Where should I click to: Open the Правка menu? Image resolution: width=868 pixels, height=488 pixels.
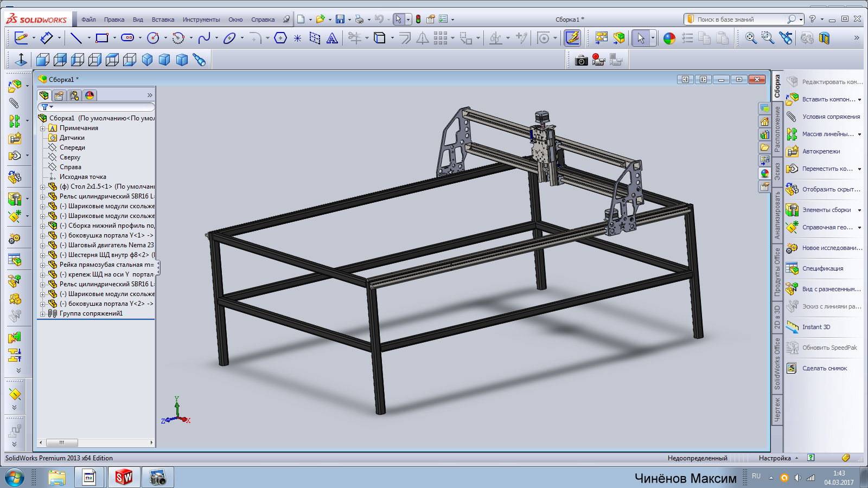point(114,20)
